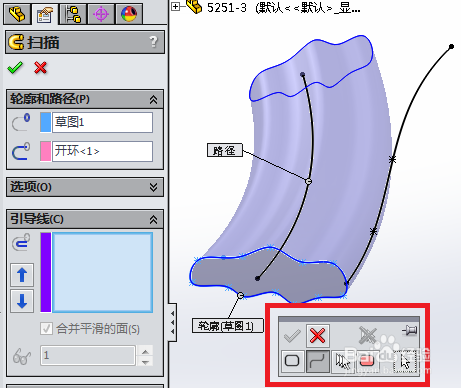This screenshot has width=461, height=388.
Task: Move the guide curve down with the blue arrow
Action: coord(22,301)
